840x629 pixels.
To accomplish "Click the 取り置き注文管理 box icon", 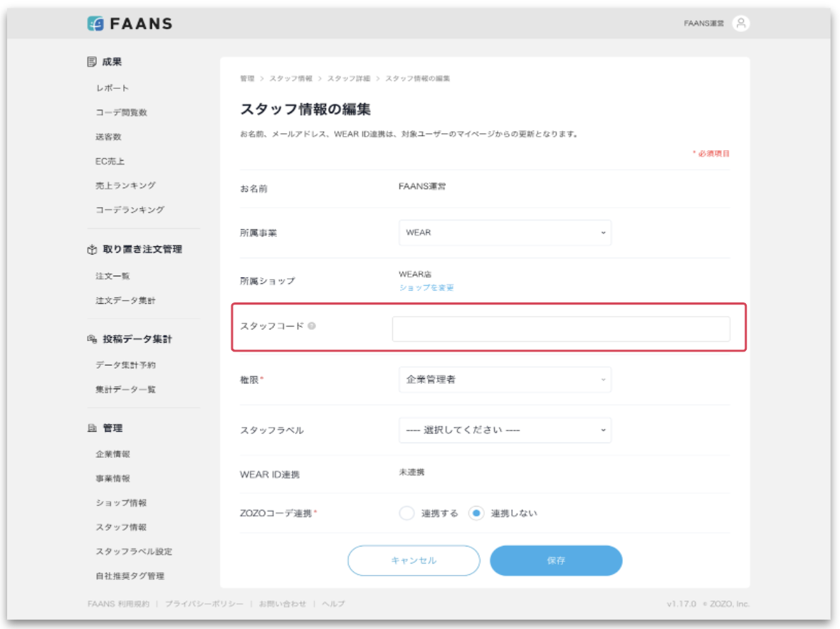I will tap(92, 250).
